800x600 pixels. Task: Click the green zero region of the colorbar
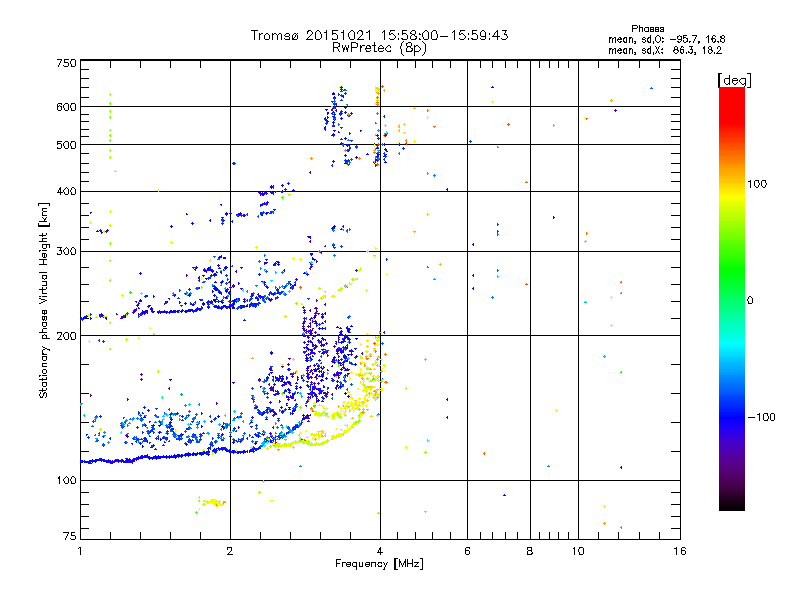coord(732,299)
